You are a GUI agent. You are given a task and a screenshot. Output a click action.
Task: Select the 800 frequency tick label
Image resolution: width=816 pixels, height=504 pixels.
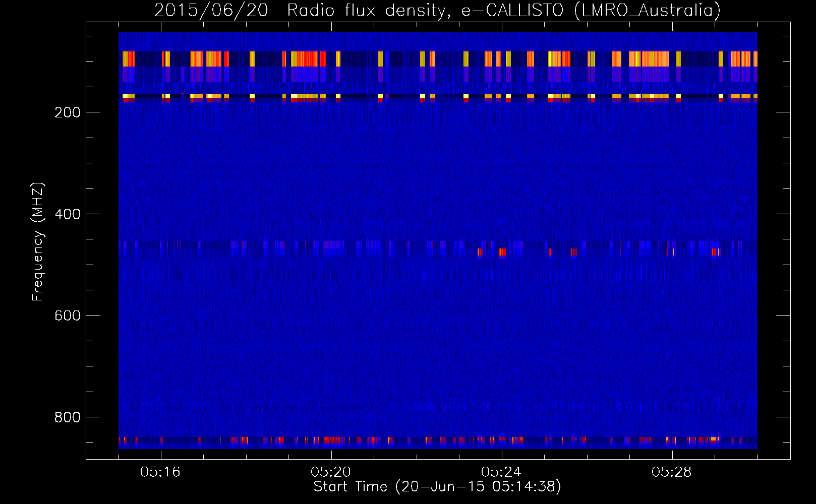[x=68, y=417]
